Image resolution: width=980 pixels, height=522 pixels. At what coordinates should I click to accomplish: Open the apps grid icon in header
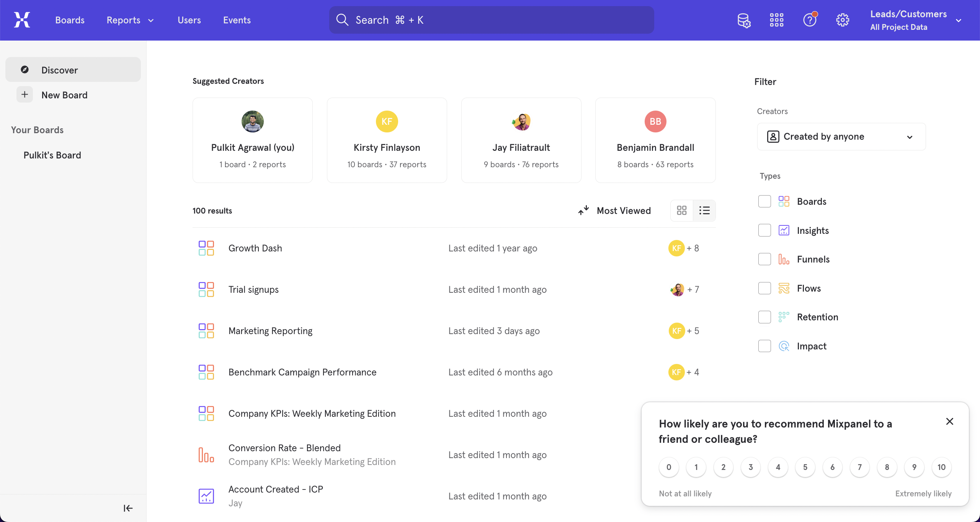777,20
